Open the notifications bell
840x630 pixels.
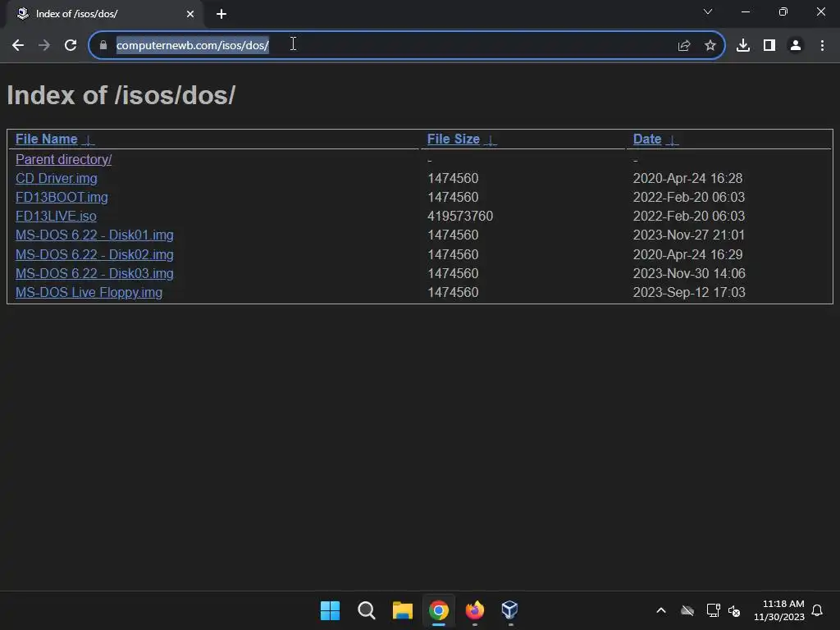click(817, 610)
